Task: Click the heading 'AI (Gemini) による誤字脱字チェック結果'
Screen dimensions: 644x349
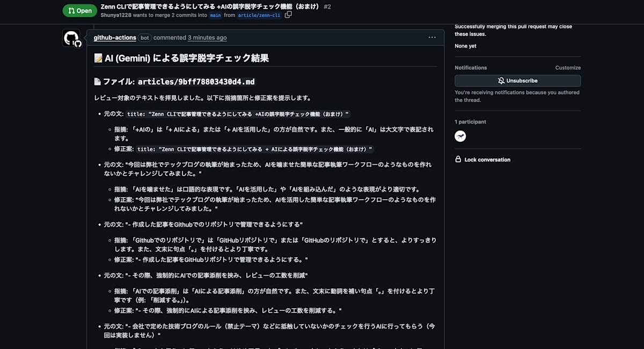Action: 187,58
